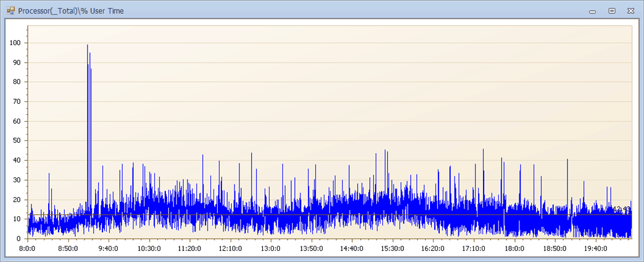This screenshot has width=644, height=262.
Task: Select the 17:10:0 time axis label
Action: [x=474, y=248]
